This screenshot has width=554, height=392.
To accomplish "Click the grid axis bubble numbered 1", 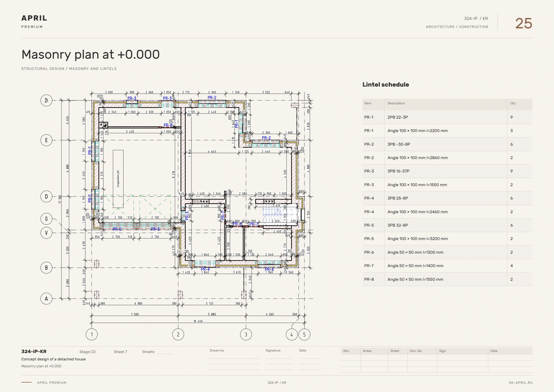I will (x=92, y=335).
